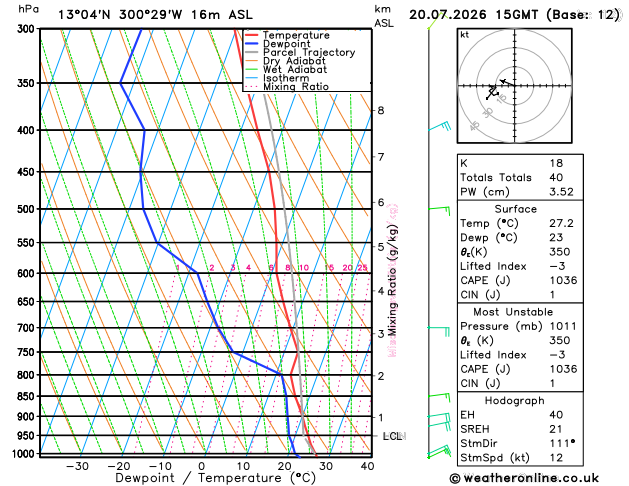Click the 'kt' unit label in hodograph
Viewport: 629px width, 486px height.
tap(465, 35)
